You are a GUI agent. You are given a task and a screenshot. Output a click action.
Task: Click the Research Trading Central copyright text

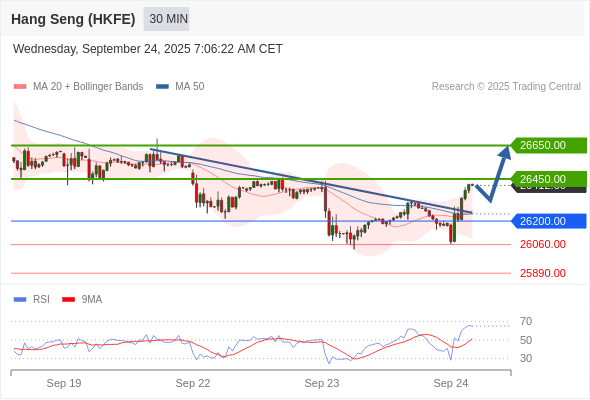click(x=506, y=87)
